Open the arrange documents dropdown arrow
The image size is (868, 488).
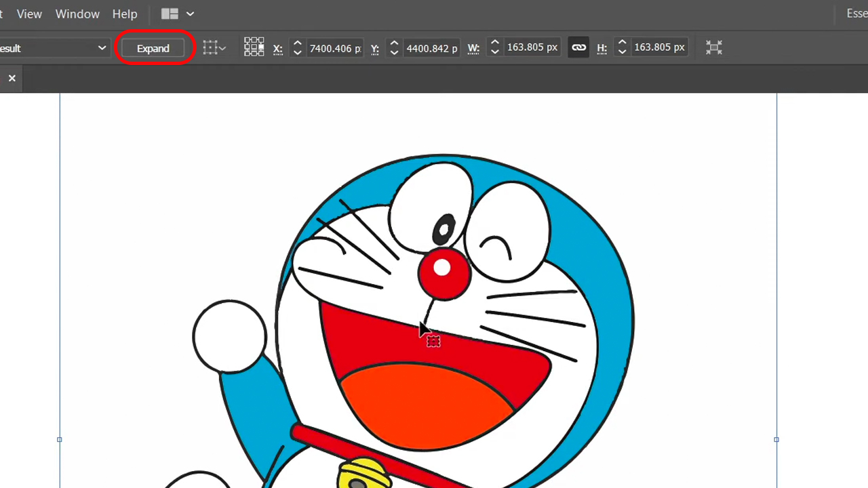(191, 14)
